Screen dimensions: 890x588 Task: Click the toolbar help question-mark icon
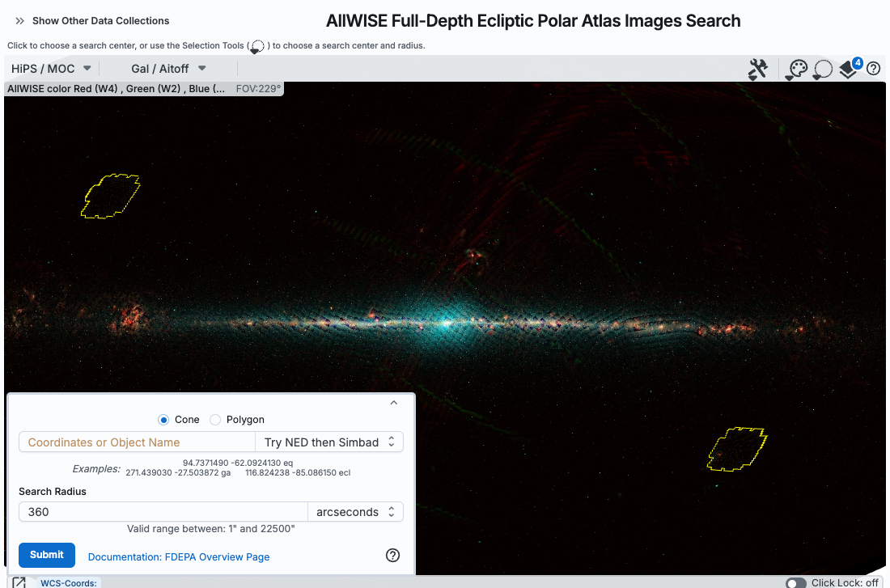click(x=874, y=70)
